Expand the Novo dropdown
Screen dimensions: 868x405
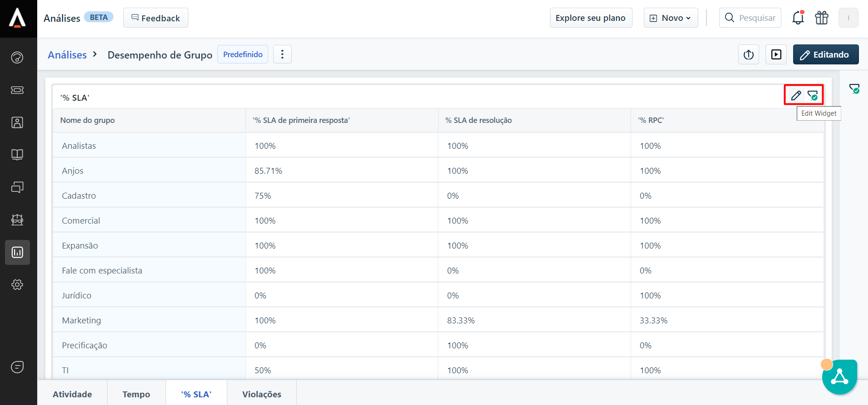(671, 18)
